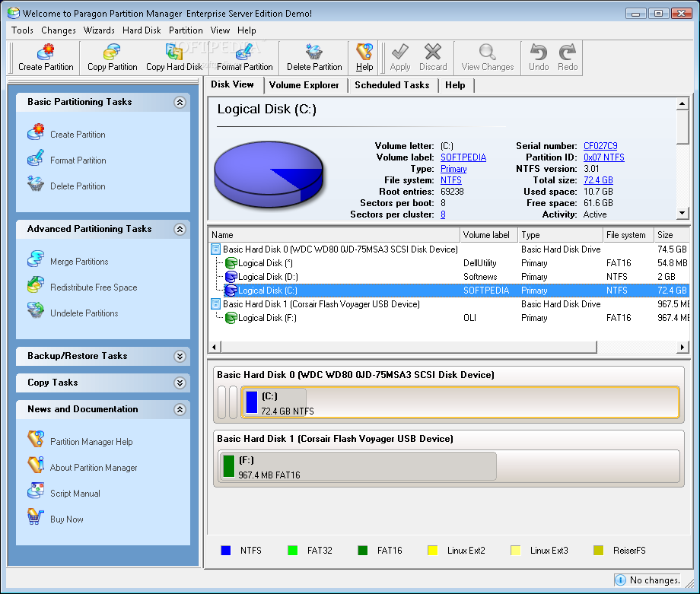Collapse Basic Partitioning Tasks panel
This screenshot has height=594, width=700.
point(180,102)
